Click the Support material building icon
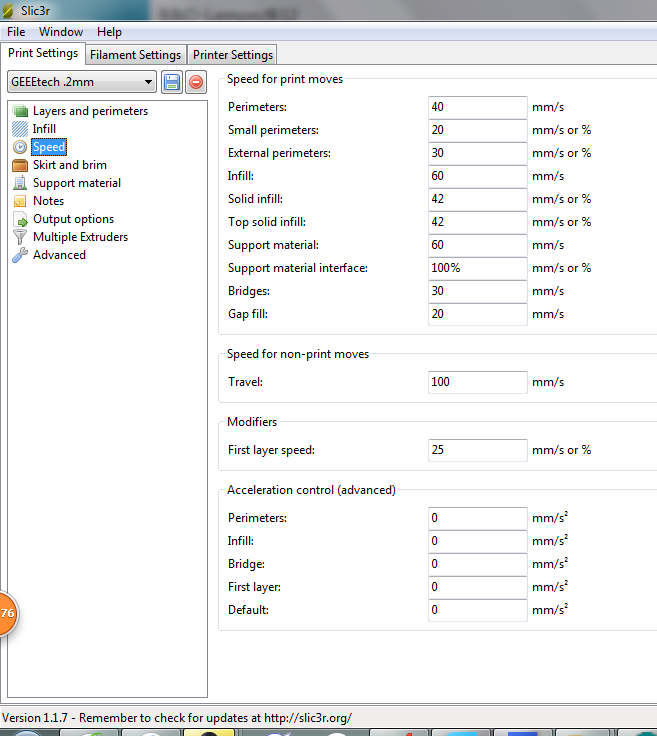 pos(20,183)
